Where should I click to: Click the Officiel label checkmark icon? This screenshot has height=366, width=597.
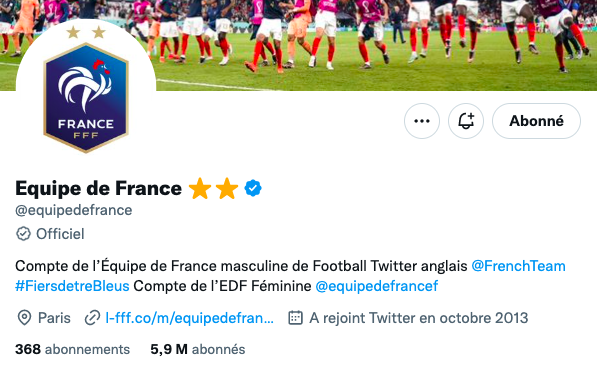(23, 234)
